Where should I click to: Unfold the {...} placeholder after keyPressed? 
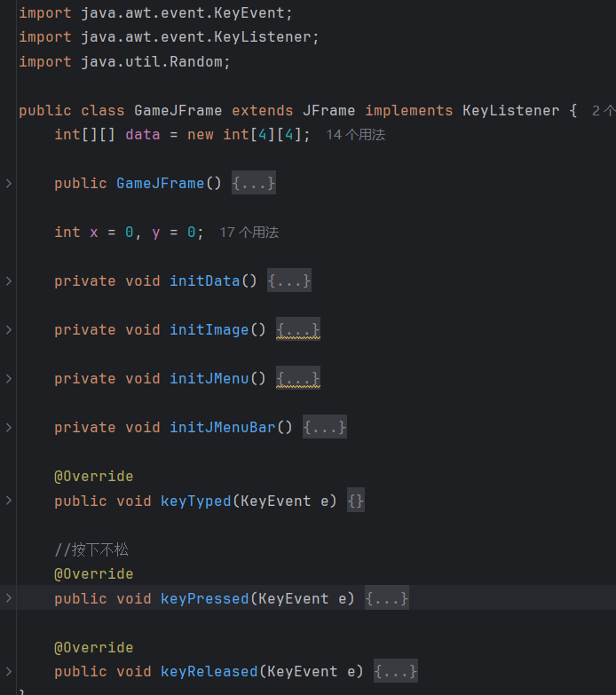386,598
